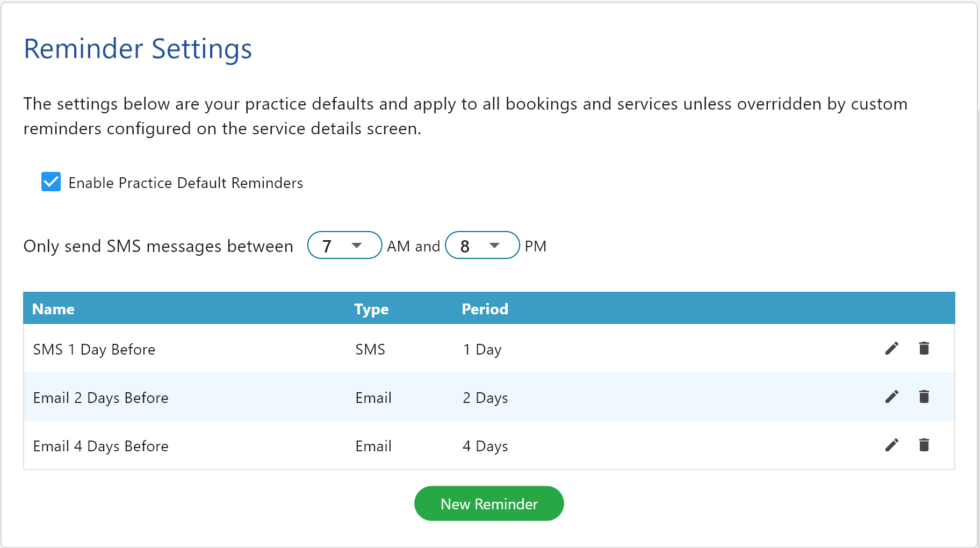Delete the Email 2 Days Before reminder

tap(924, 396)
